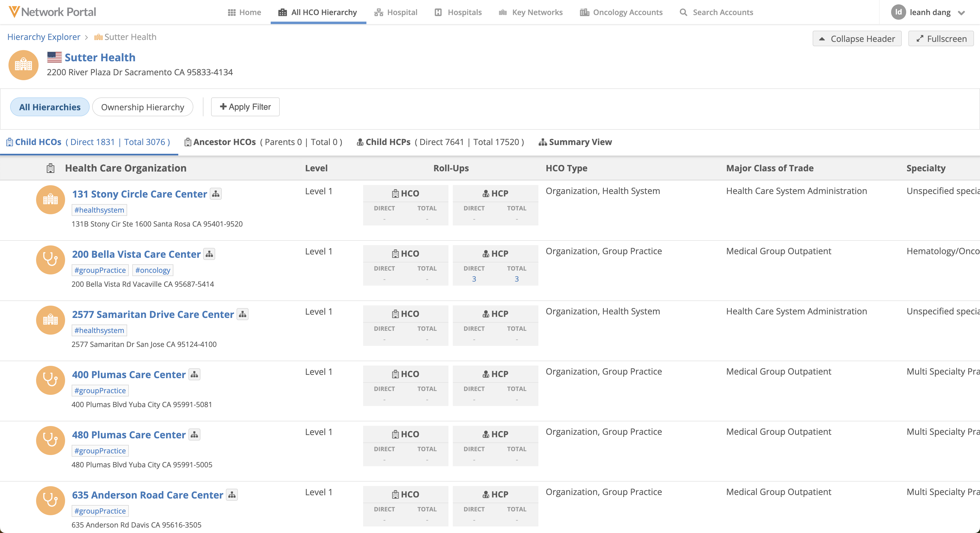Open hierarchy icon beside 2577 Samaritan Drive Care Center
The image size is (980, 533).
point(242,314)
